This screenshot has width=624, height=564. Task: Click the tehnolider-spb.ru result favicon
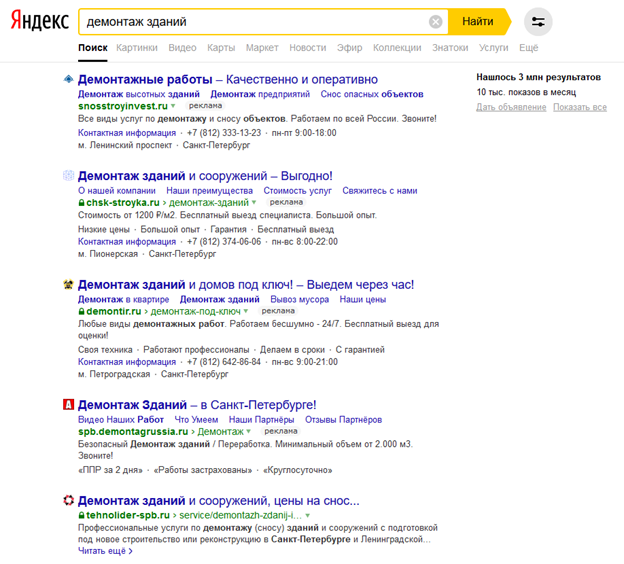(68, 500)
